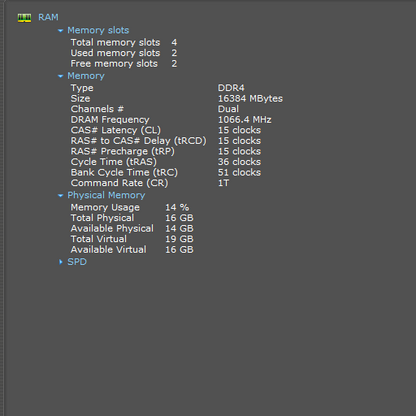Image resolution: width=416 pixels, height=416 pixels.
Task: Select the DRAM Frequency entry
Action: 171,120
